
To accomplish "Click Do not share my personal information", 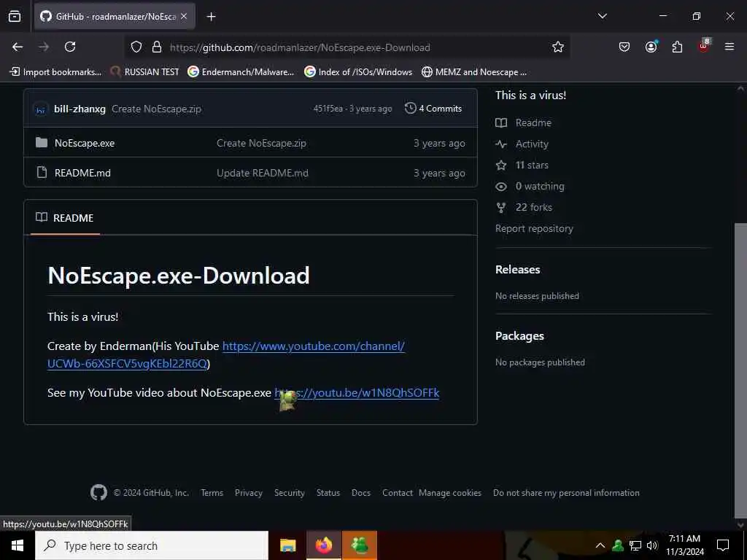I will (566, 493).
